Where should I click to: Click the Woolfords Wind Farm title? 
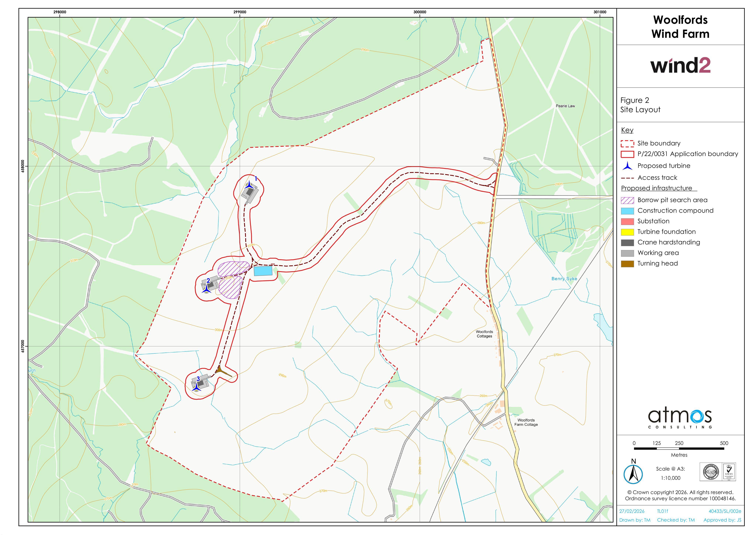tap(680, 27)
